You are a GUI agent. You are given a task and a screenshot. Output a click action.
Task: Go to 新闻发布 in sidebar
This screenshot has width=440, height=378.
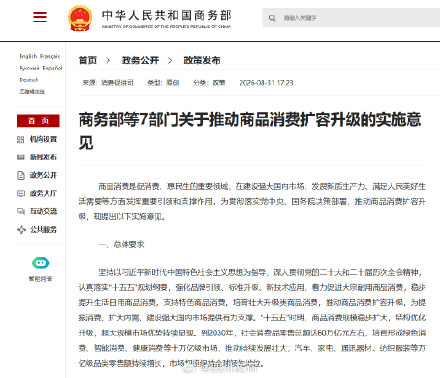tap(43, 157)
